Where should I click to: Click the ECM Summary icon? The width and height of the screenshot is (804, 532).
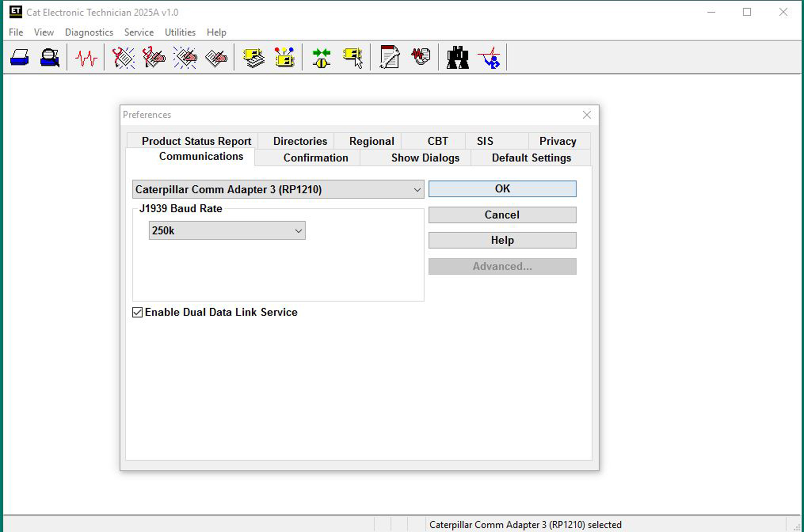pos(253,57)
